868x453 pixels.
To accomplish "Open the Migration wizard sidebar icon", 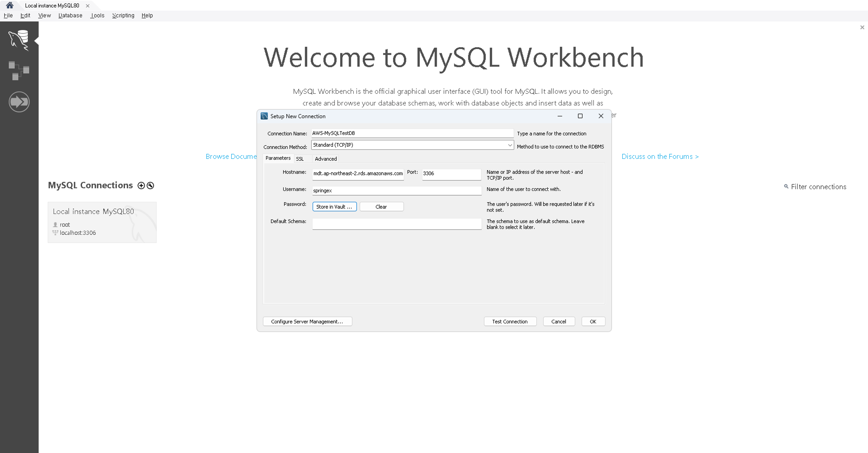I will [19, 102].
